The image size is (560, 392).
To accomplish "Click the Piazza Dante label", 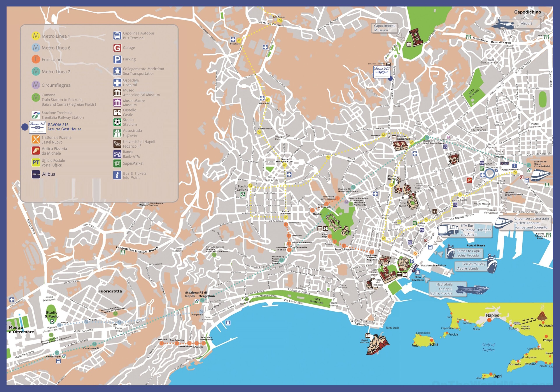I will coord(392,178).
